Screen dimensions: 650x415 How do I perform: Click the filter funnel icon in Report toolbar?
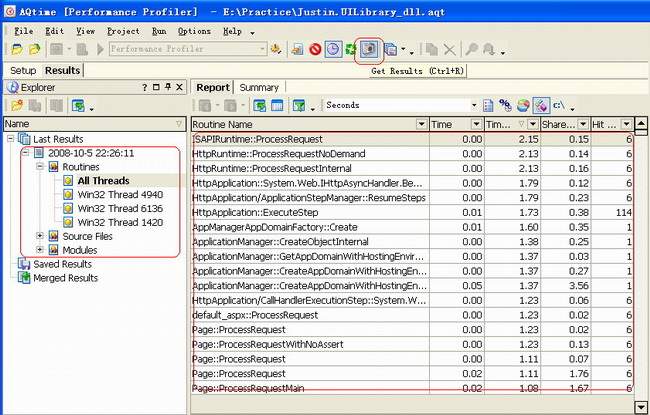298,105
